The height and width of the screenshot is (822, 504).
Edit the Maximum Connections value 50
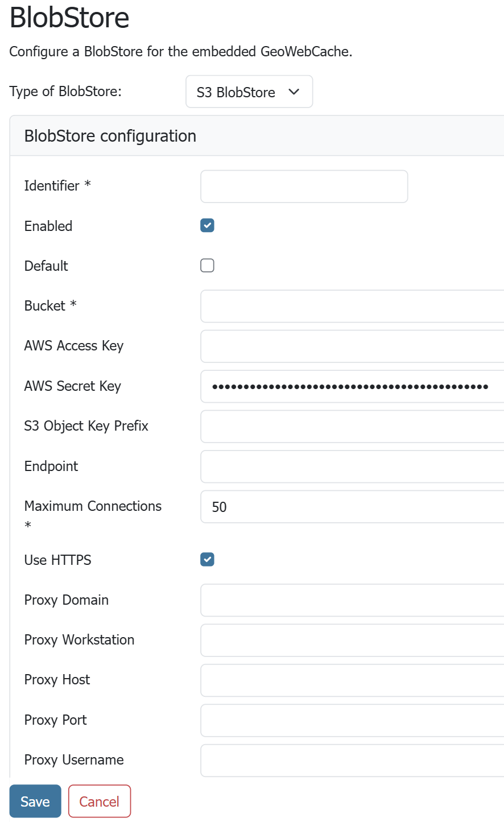352,507
